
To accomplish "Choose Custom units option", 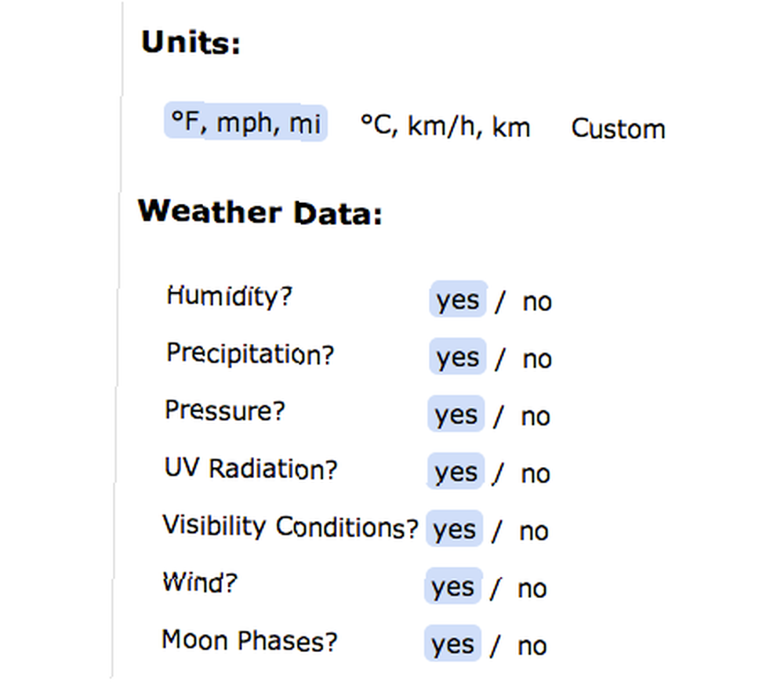I will tap(618, 129).
